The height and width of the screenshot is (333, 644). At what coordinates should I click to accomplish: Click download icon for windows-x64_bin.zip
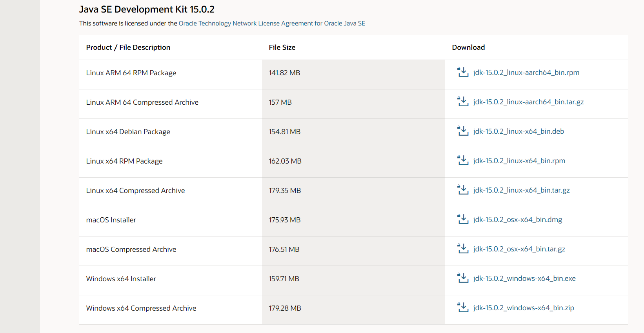pyautogui.click(x=463, y=308)
